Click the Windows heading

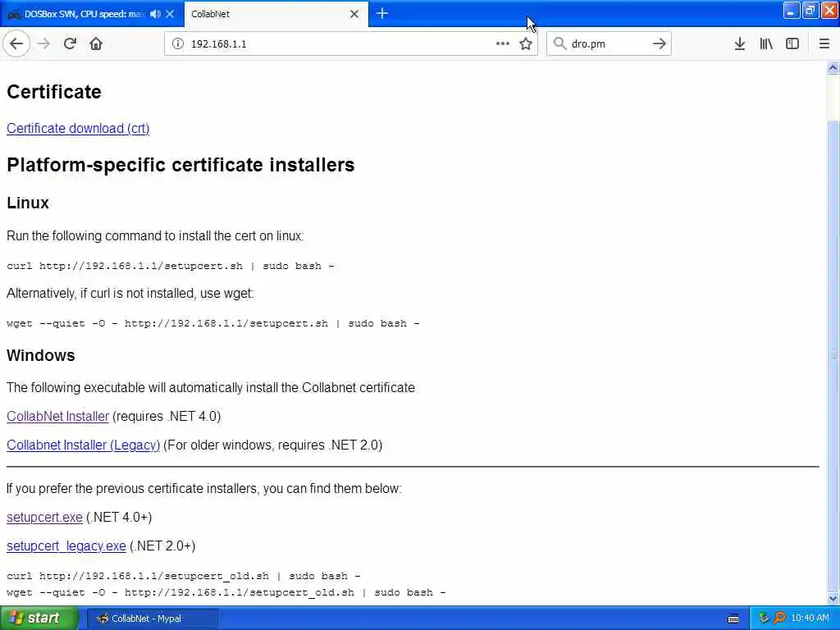tap(41, 356)
